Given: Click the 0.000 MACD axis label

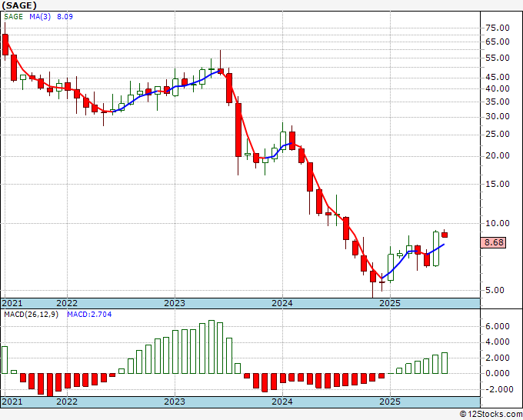Looking at the screenshot, I should point(498,373).
